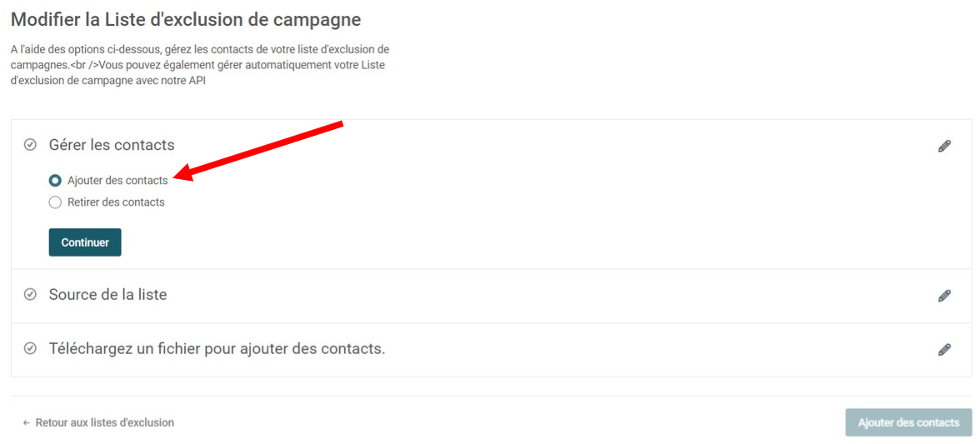The image size is (980, 444).
Task: Select the Ajouter des contacts radio button
Action: (x=55, y=181)
